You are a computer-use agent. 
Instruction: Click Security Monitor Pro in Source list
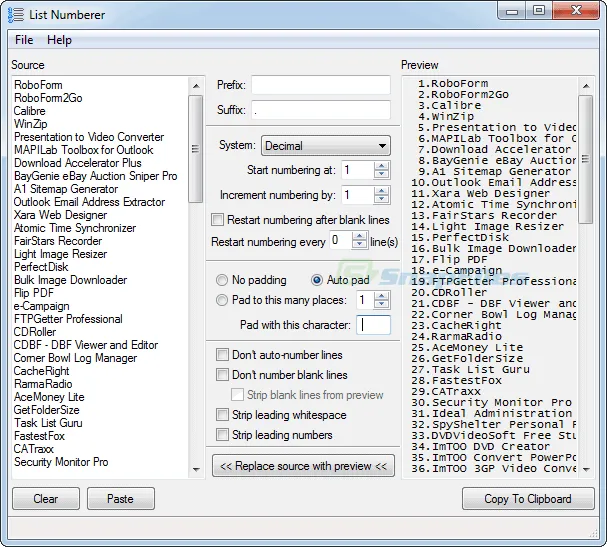click(61, 462)
